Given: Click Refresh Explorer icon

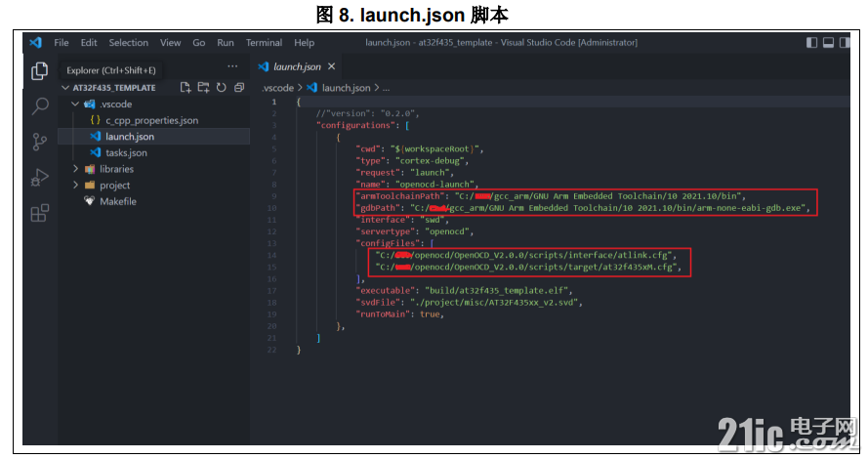Looking at the screenshot, I should [x=222, y=88].
